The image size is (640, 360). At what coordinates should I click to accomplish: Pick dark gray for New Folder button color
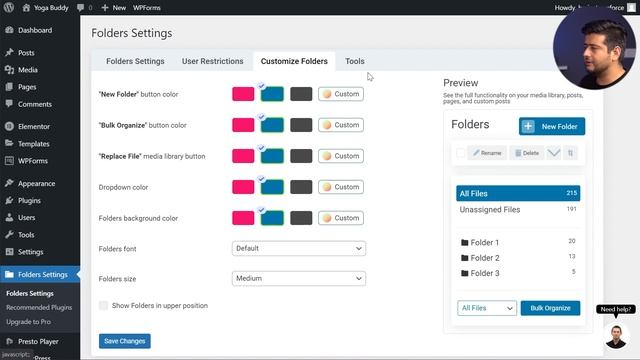click(301, 94)
